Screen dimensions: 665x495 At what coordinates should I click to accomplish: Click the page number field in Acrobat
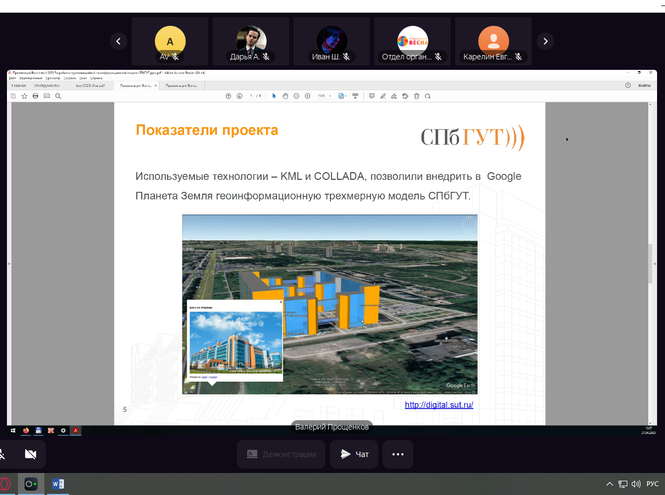[251, 96]
